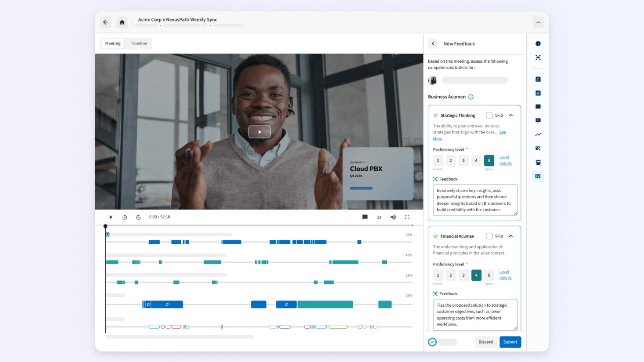Select proficiency level 3 for Strategic Thinking
The height and width of the screenshot is (362, 644).
(464, 161)
